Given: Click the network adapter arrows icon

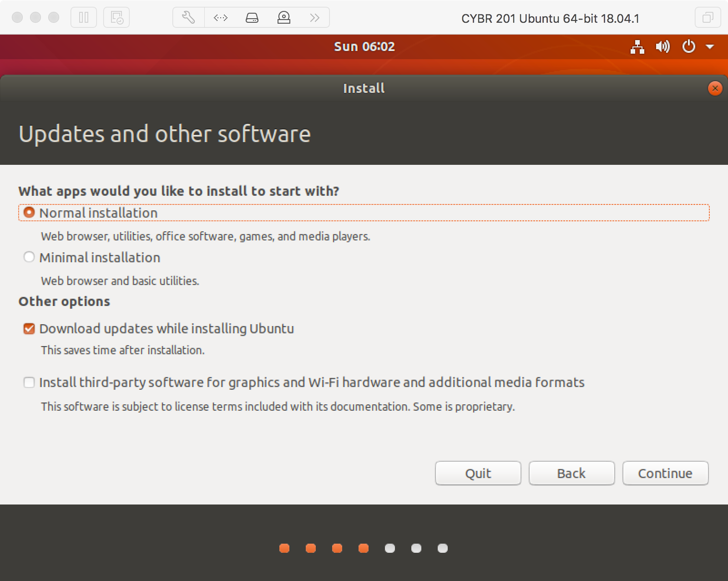Looking at the screenshot, I should 220,18.
